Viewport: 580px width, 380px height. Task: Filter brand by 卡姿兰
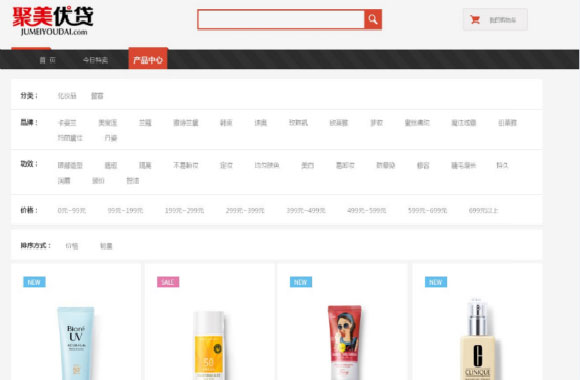67,122
